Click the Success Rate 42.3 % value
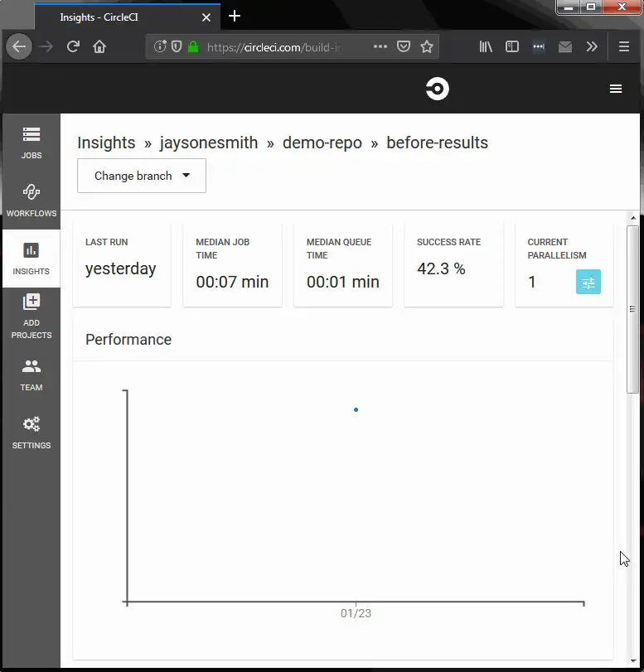The image size is (644, 672). click(x=441, y=268)
